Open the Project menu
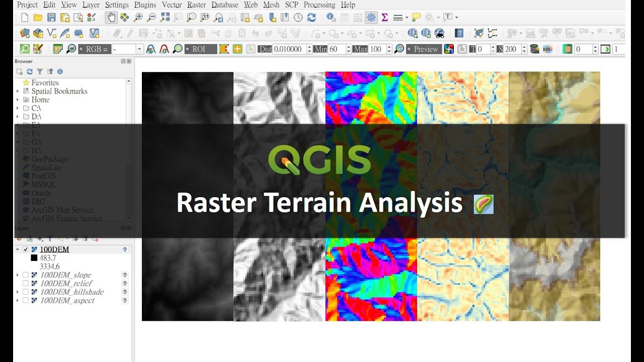 click(x=27, y=5)
